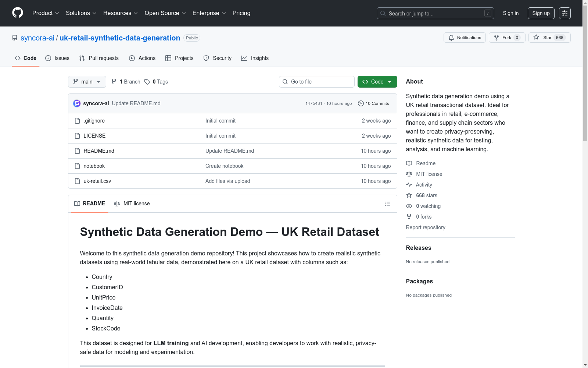The width and height of the screenshot is (588, 368).
Task: Open the Update README.md commit message in header
Action: tap(136, 103)
